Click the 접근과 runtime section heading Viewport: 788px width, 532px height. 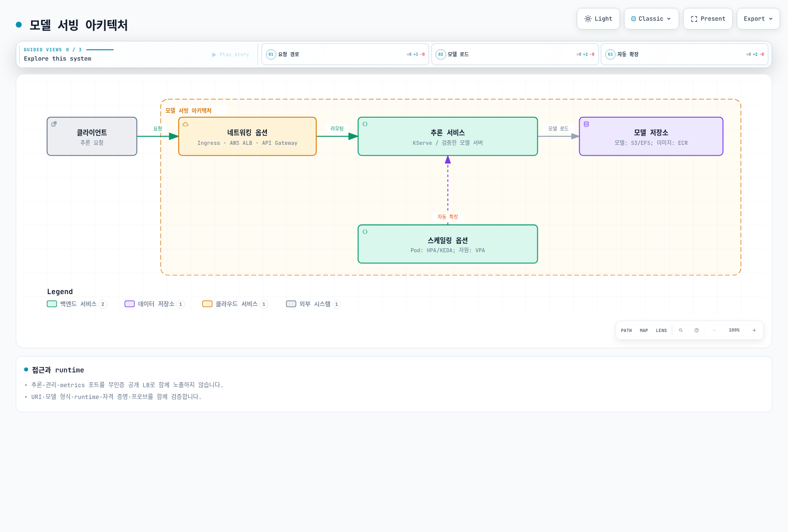pos(58,370)
